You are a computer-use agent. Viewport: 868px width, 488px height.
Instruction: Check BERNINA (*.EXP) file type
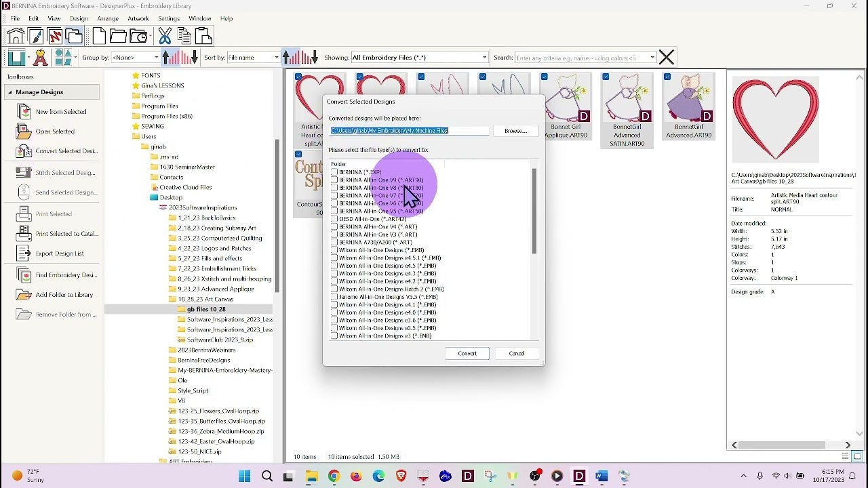[x=334, y=172]
